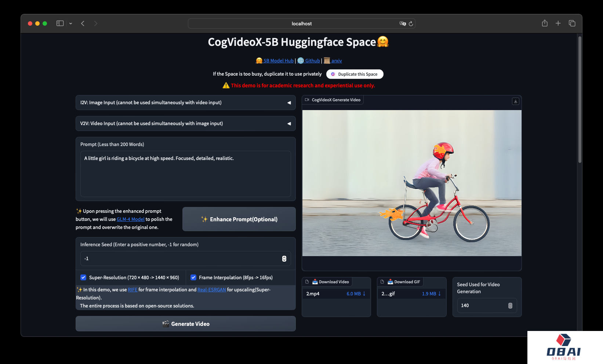
Task: Disable the Super-Resolution checkbox
Action: tap(83, 277)
